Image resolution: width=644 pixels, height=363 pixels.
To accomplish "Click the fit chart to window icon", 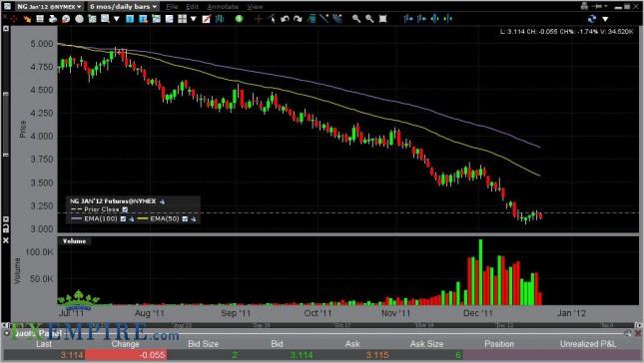I will coord(382,19).
